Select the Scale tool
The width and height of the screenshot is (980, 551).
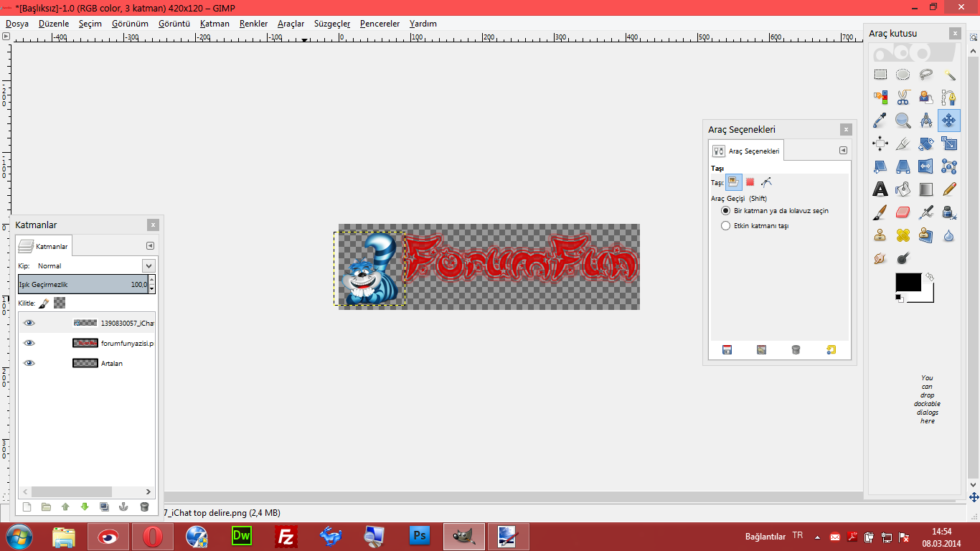pos(949,143)
